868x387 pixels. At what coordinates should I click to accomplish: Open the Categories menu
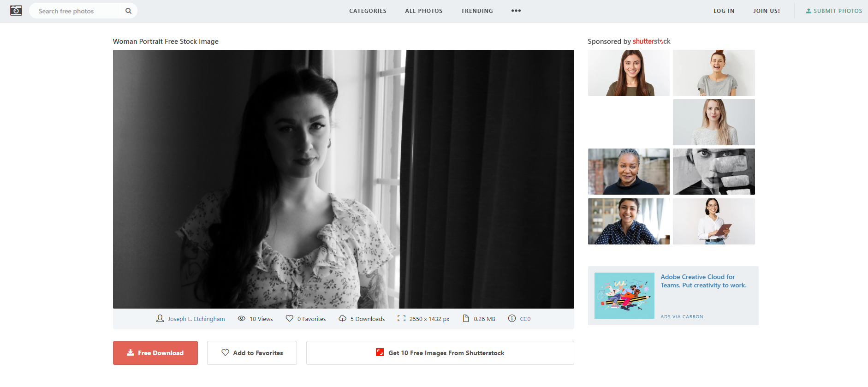(x=368, y=11)
